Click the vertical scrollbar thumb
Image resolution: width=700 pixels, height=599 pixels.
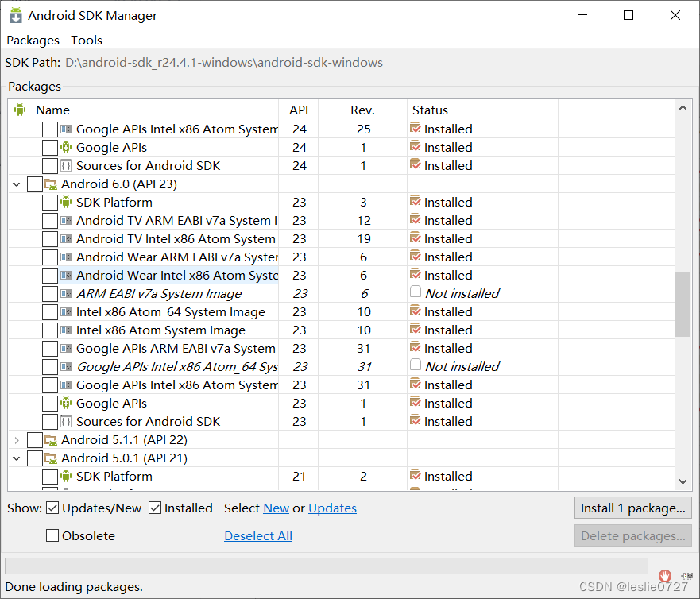pyautogui.click(x=683, y=304)
